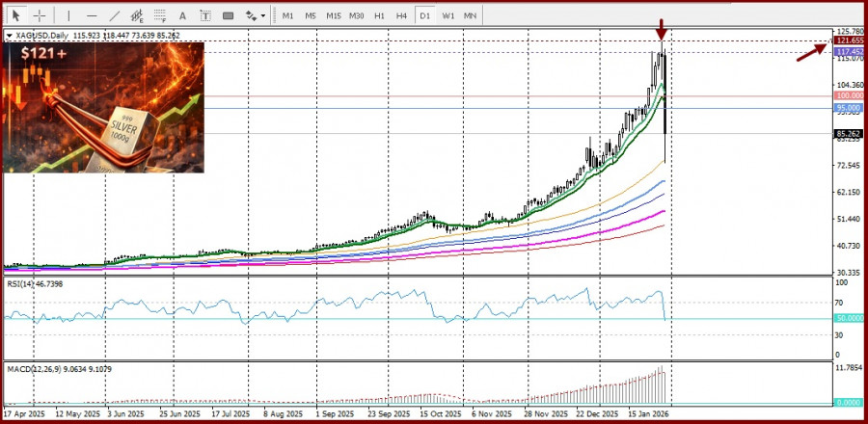Image resolution: width=868 pixels, height=424 pixels.
Task: Switch to the M1 timeframe
Action: tap(287, 16)
